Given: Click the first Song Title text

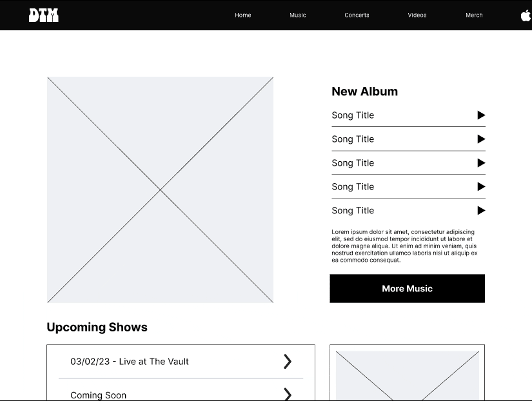Looking at the screenshot, I should (x=353, y=115).
